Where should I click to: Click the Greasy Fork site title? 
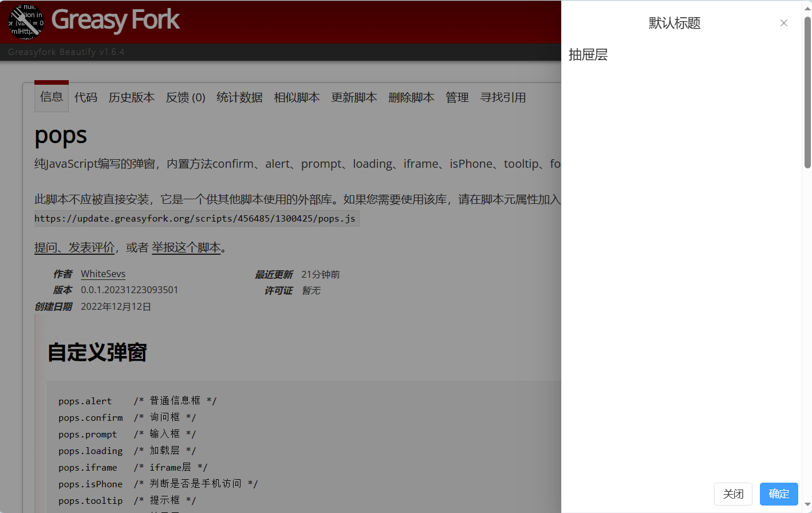(x=116, y=19)
